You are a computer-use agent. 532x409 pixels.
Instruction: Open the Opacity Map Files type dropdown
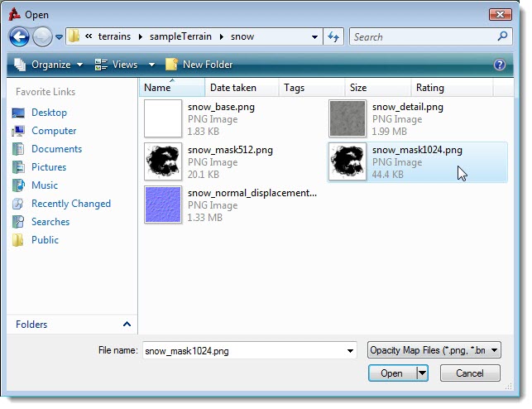coord(434,350)
